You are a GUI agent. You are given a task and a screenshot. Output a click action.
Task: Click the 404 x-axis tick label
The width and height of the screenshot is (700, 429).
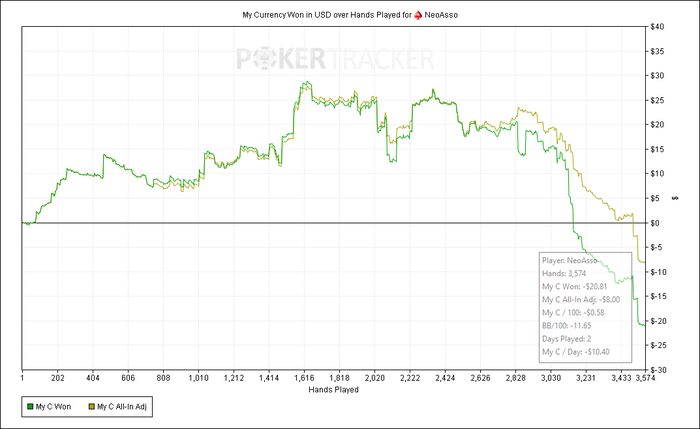93,378
